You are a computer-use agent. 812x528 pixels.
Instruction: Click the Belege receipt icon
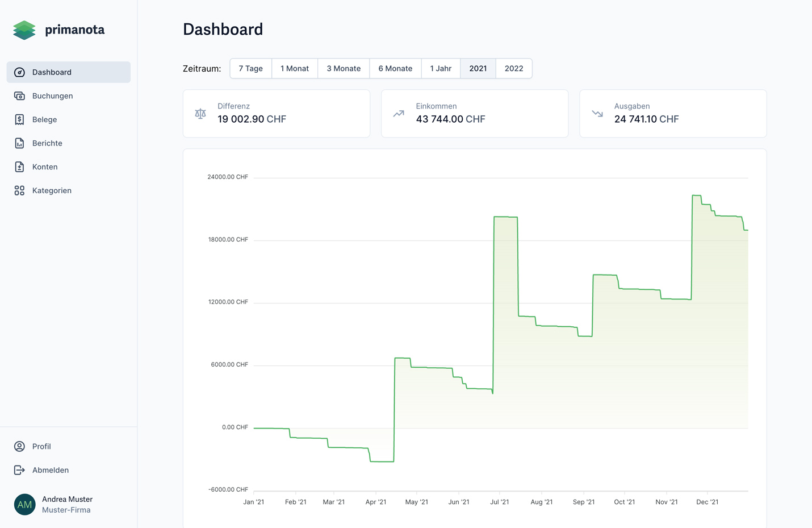coord(19,119)
